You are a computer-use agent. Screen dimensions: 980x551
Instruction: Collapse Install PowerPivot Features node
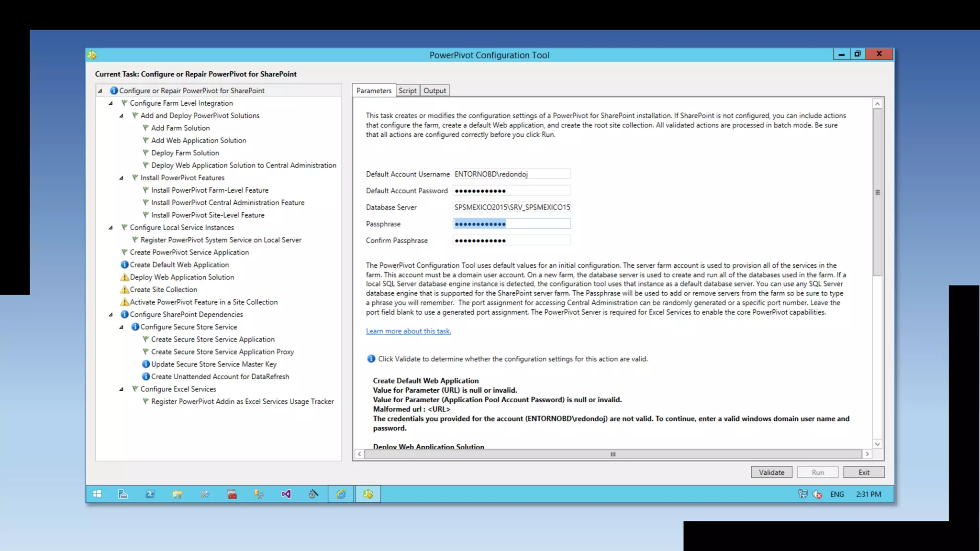pos(121,178)
